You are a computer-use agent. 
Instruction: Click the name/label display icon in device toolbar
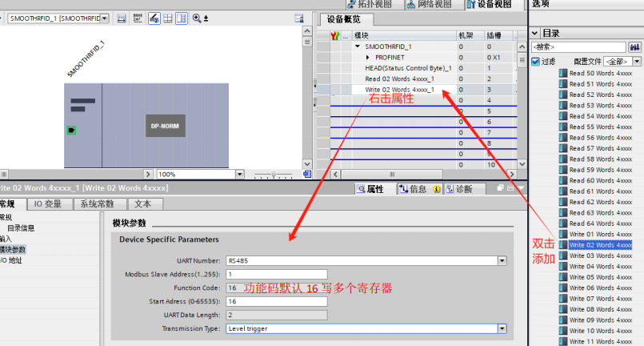coord(137,18)
